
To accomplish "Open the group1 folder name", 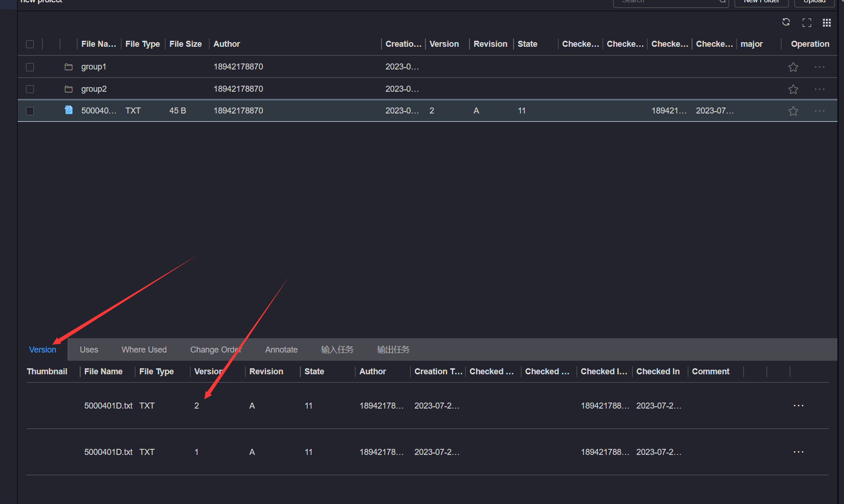I will coord(94,67).
